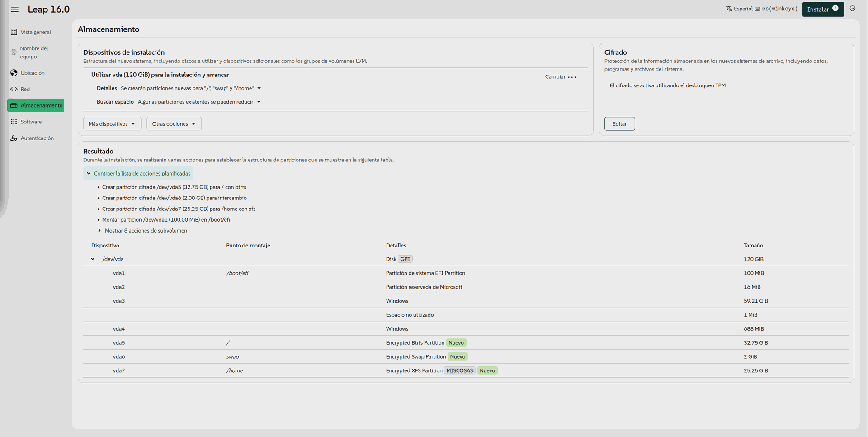Open the Más dispositivos dropdown
The image size is (868, 437).
(112, 124)
